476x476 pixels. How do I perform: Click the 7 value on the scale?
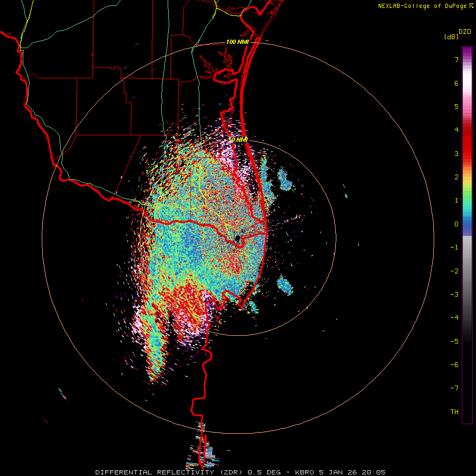click(456, 59)
